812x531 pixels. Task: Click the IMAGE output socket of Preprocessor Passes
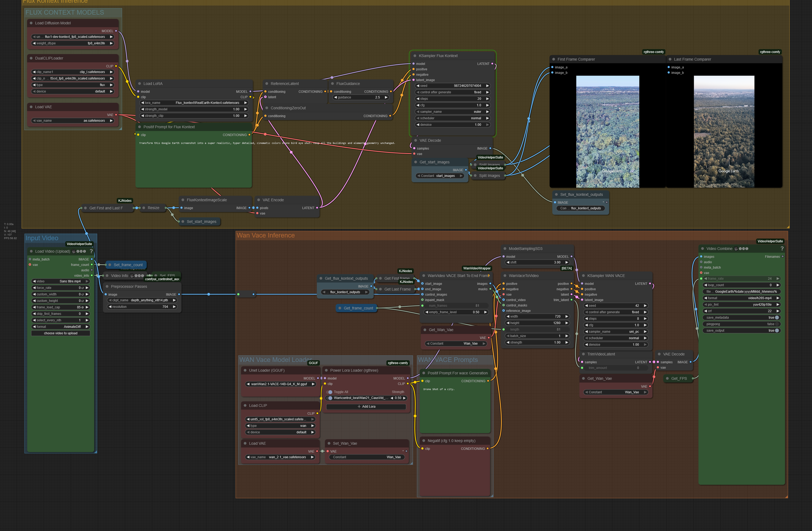tap(179, 294)
